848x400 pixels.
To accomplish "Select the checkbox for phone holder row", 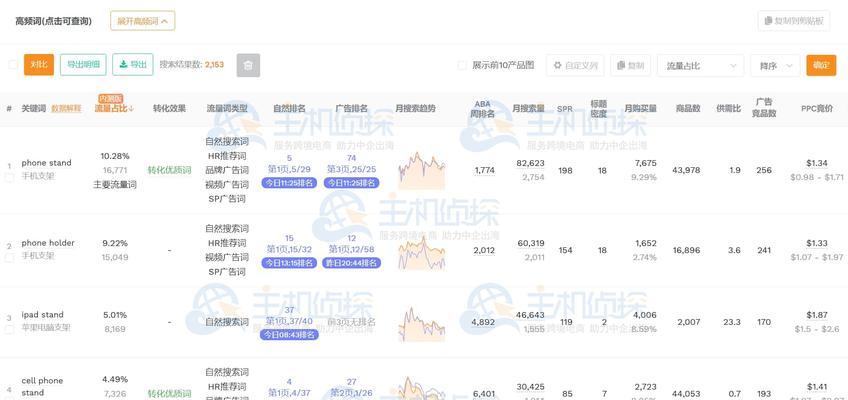I will (9, 258).
